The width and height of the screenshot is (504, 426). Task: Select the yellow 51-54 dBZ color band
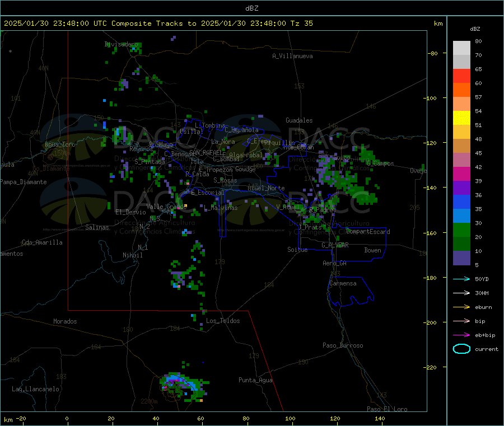(x=461, y=118)
